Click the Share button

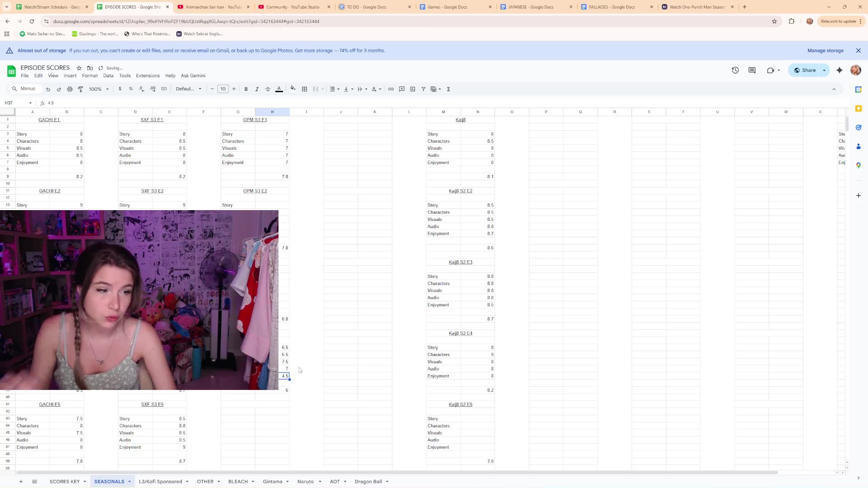[805, 70]
